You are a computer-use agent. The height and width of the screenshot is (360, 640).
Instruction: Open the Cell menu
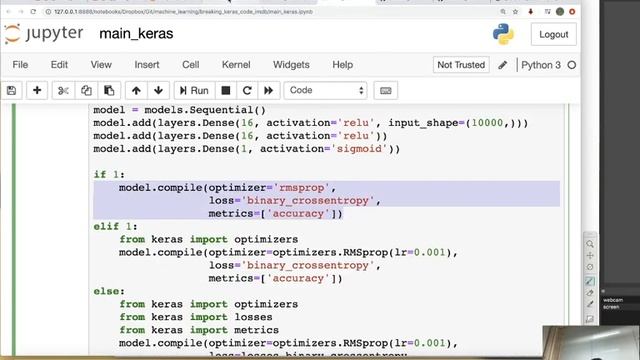(x=191, y=64)
